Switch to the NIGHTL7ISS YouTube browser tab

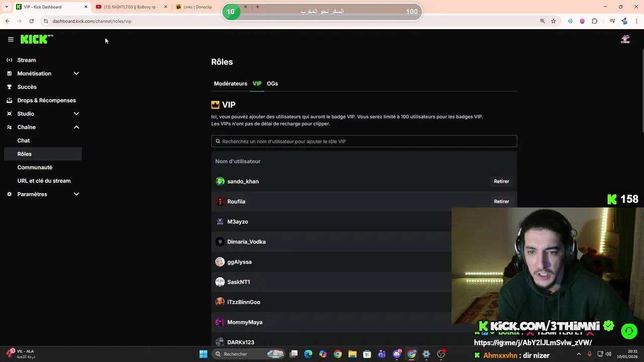(131, 7)
